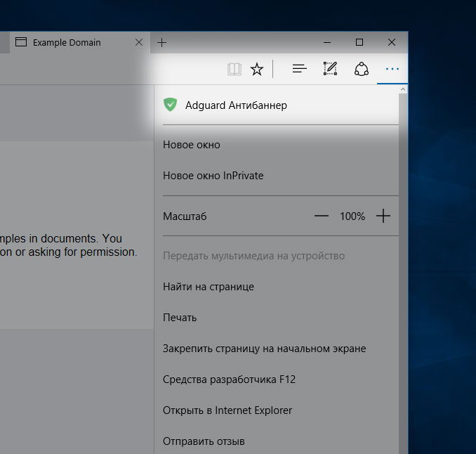Click the 100% zoom value
Image resolution: width=476 pixels, height=454 pixels.
click(x=352, y=216)
